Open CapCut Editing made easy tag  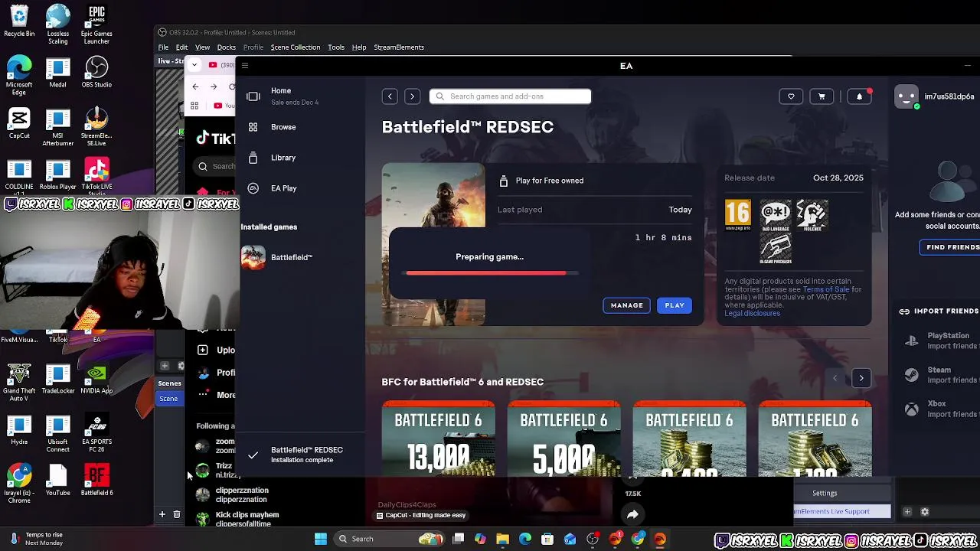421,516
